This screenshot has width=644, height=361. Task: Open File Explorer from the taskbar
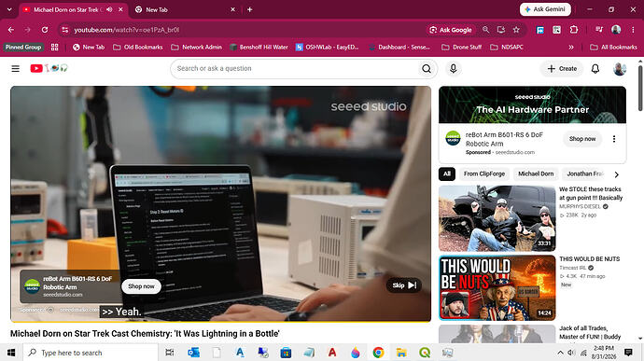(x=401, y=353)
